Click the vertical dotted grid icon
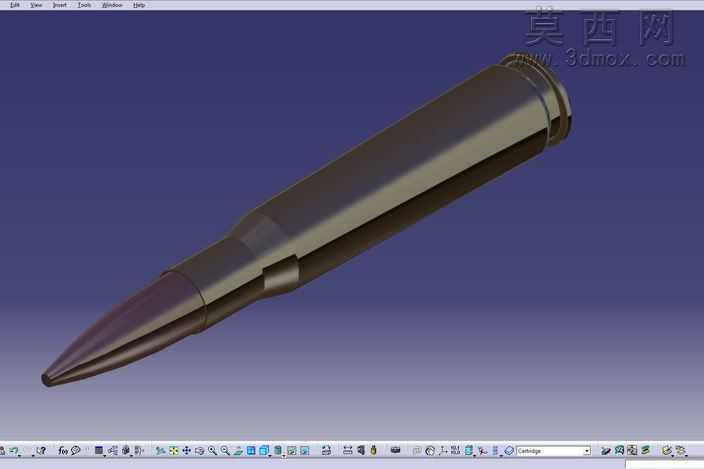The height and width of the screenshot is (469, 704). [495, 450]
